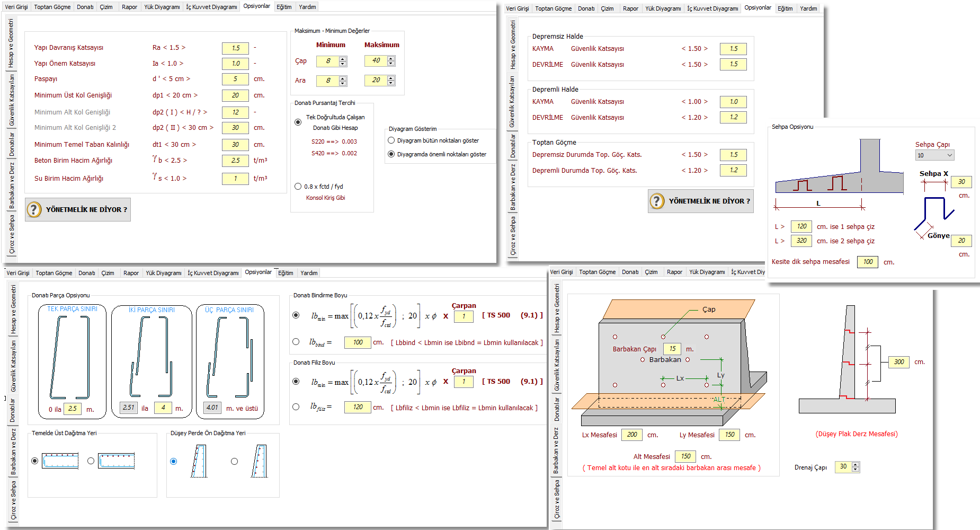
Task: Edit Depremli Durumda Top. Göç. Kats. field
Action: (x=733, y=170)
